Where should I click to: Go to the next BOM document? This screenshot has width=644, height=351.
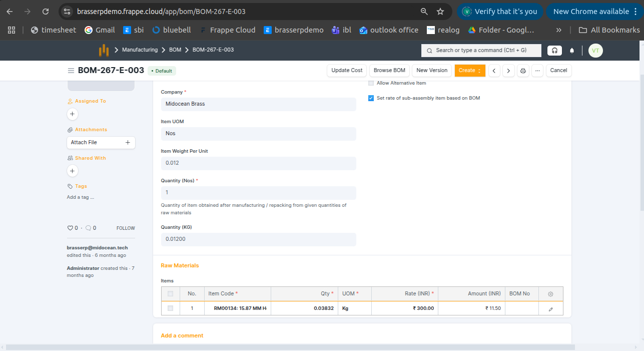coord(508,71)
